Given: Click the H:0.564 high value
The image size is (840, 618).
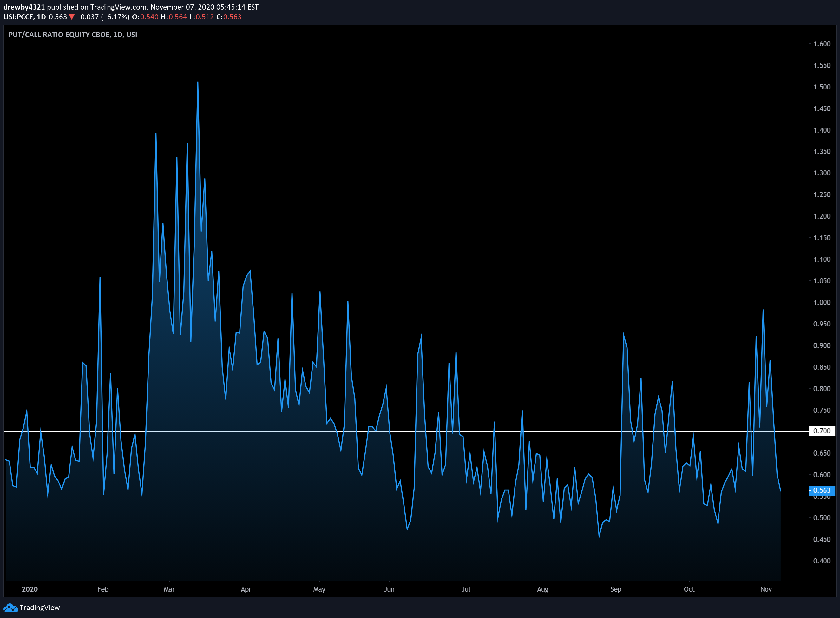Looking at the screenshot, I should point(174,17).
